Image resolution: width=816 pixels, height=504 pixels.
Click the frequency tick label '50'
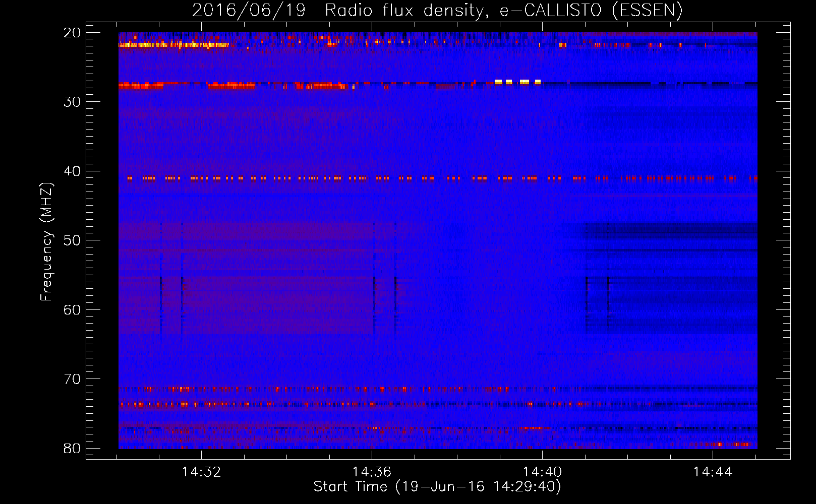pos(72,240)
